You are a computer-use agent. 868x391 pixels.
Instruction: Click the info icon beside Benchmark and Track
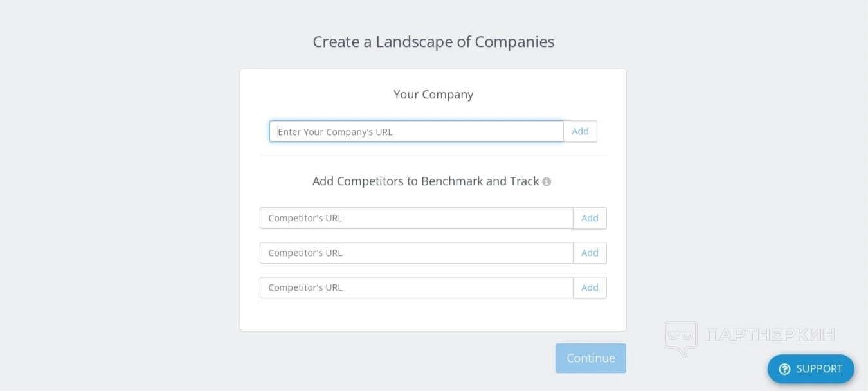547,182
